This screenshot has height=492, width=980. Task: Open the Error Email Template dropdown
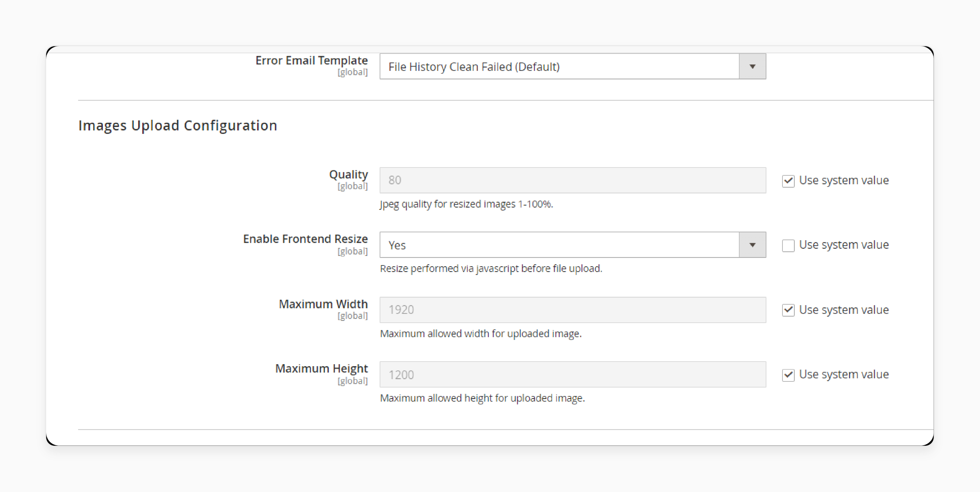(573, 67)
